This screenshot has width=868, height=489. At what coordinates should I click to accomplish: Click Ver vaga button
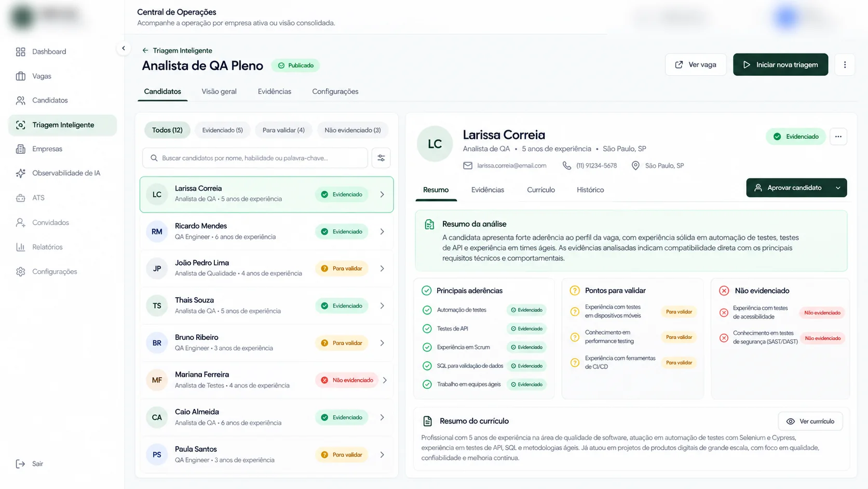click(x=696, y=64)
